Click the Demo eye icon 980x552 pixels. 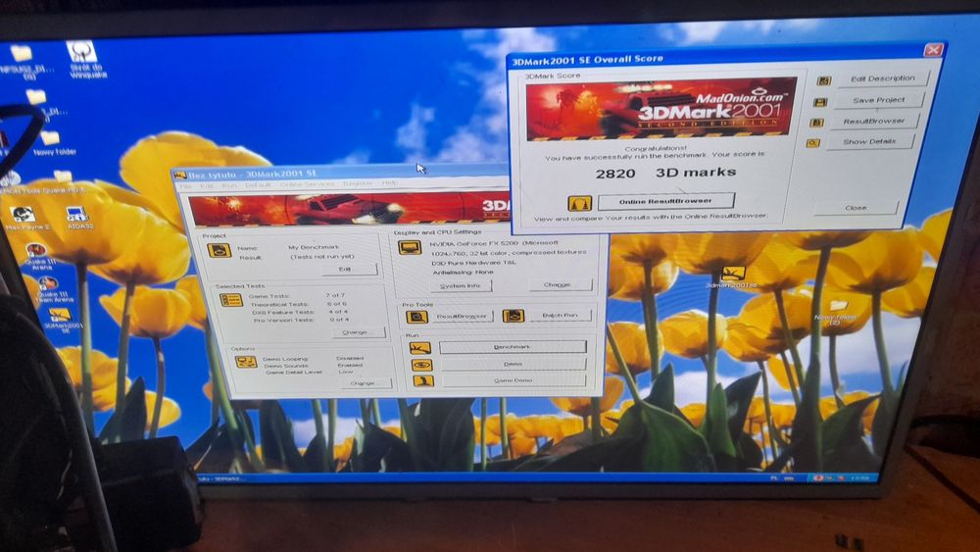(x=421, y=365)
